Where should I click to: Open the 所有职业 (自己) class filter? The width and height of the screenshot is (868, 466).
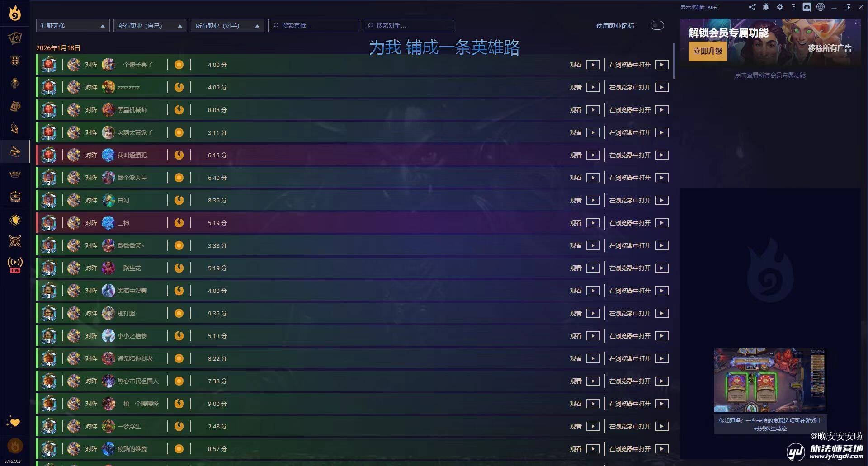tap(150, 26)
